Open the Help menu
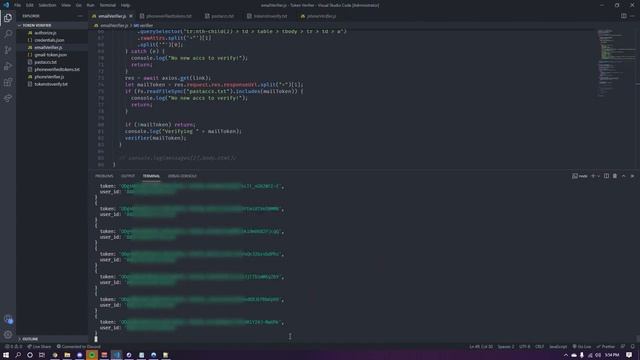This screenshot has height=360, width=640. (x=125, y=5)
